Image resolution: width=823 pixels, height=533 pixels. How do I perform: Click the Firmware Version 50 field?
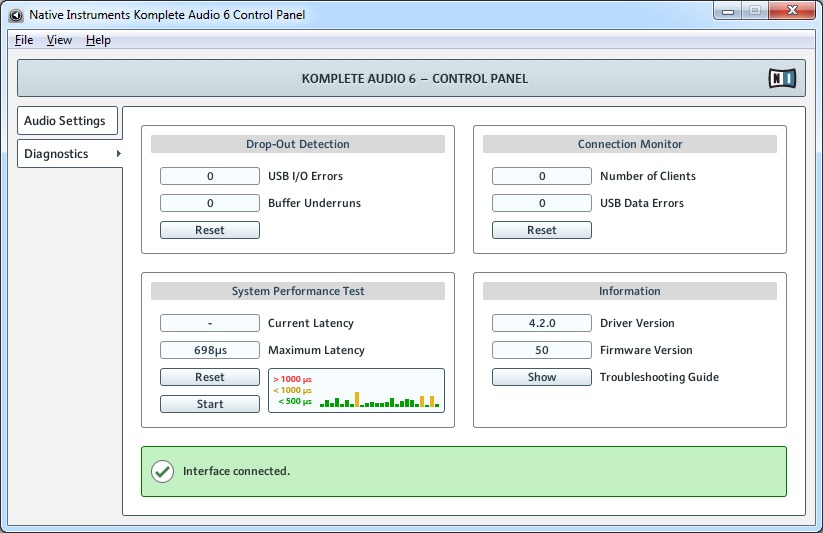[542, 350]
